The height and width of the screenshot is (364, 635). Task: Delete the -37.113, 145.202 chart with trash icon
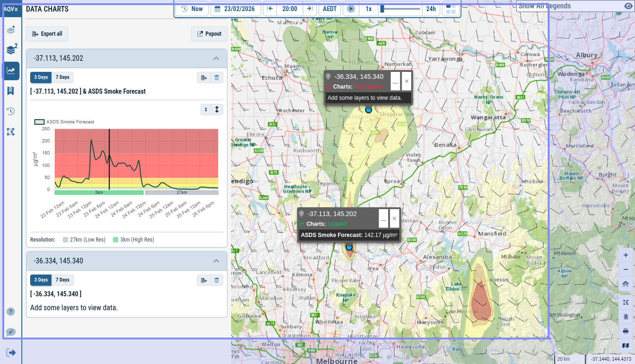click(217, 78)
